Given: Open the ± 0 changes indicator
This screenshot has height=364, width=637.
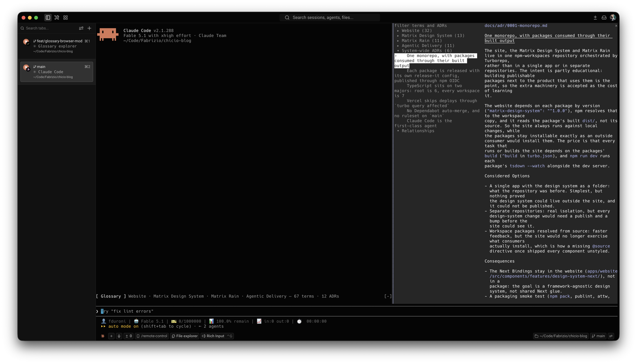Looking at the screenshot, I should tap(129, 336).
